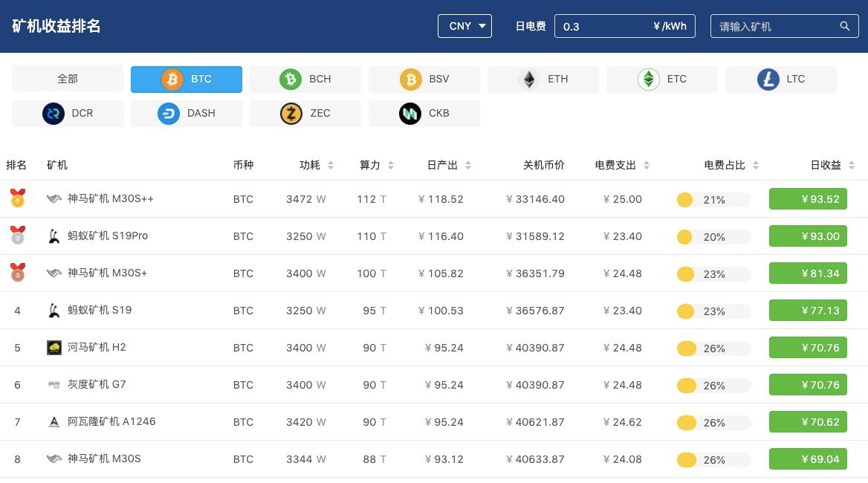Click the Ethereum diamond logo

[529, 79]
